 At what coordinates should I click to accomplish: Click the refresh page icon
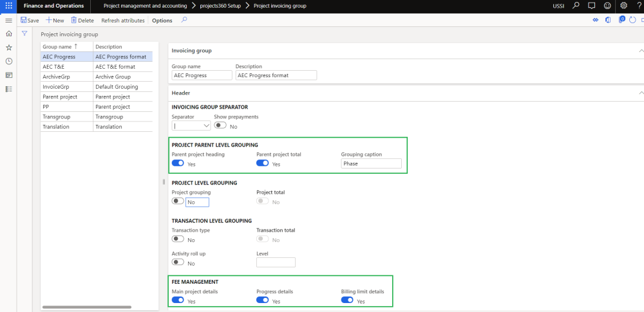coord(632,21)
